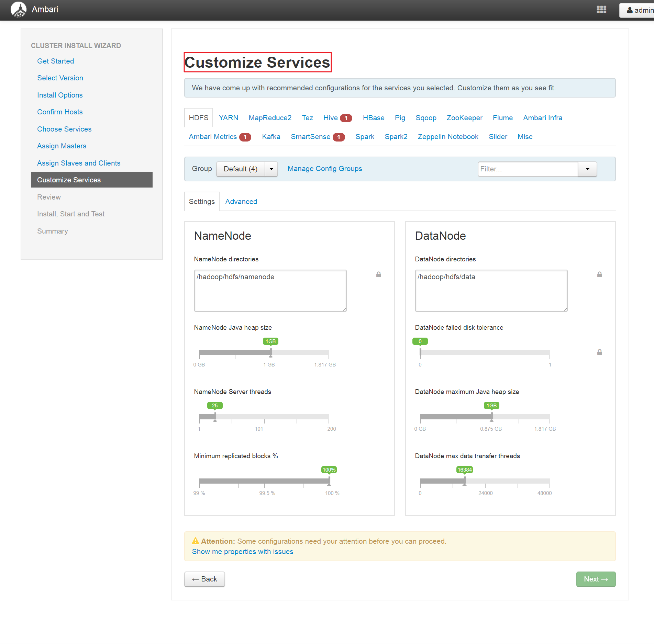
Task: Click the Ambari Metrics alert badge
Action: (x=245, y=137)
